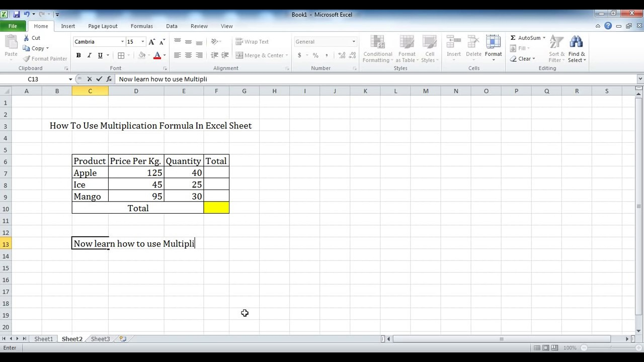Apply Comma Style format

[327, 55]
